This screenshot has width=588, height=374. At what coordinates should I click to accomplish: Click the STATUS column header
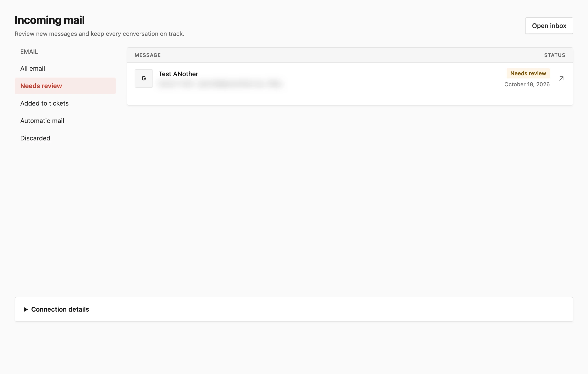[x=554, y=55]
